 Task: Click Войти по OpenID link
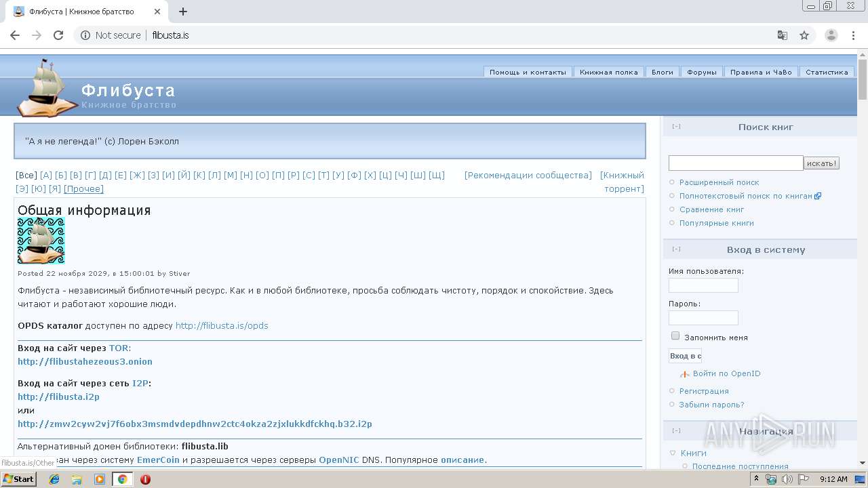[x=727, y=373]
